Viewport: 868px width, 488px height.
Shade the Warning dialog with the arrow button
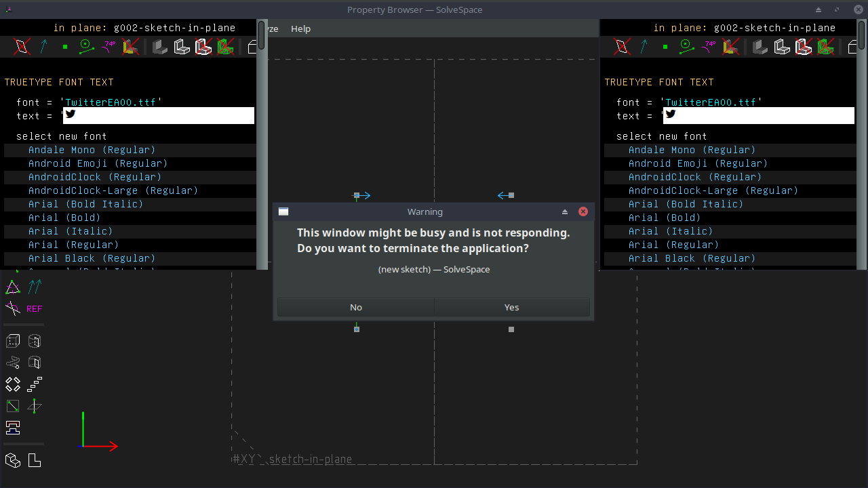(x=565, y=211)
